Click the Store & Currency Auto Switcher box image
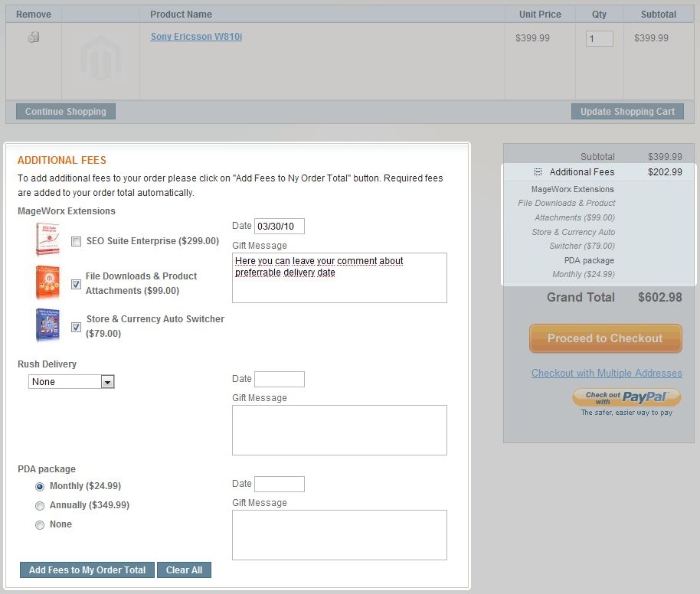Viewport: 700px width, 594px height. click(47, 325)
